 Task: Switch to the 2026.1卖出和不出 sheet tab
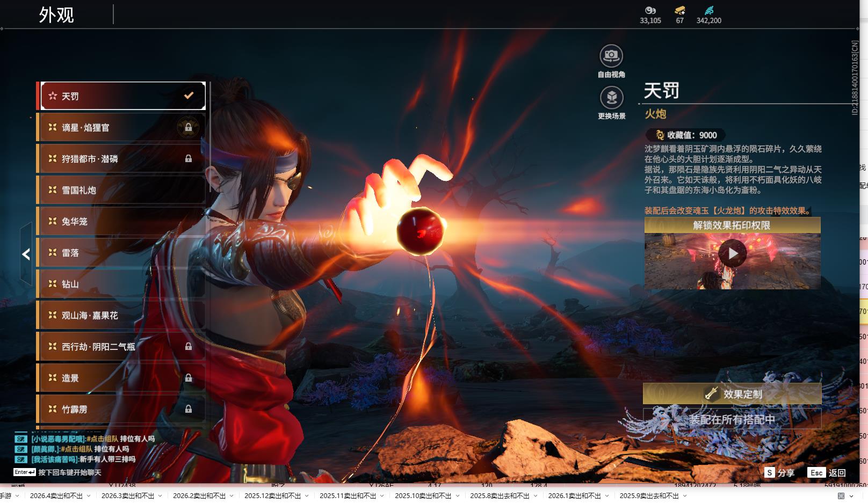574,496
